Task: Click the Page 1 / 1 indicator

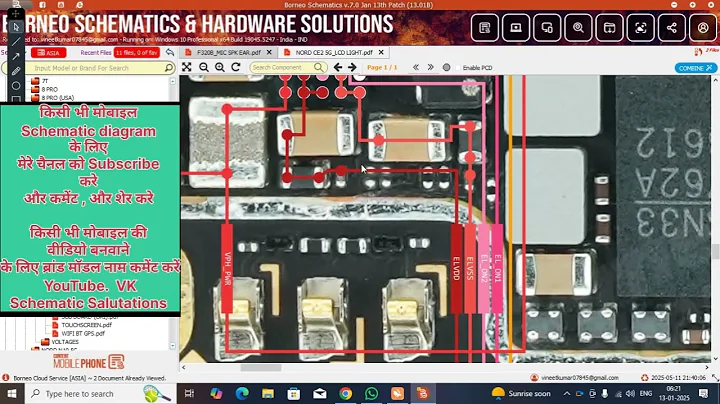Action: [x=382, y=67]
